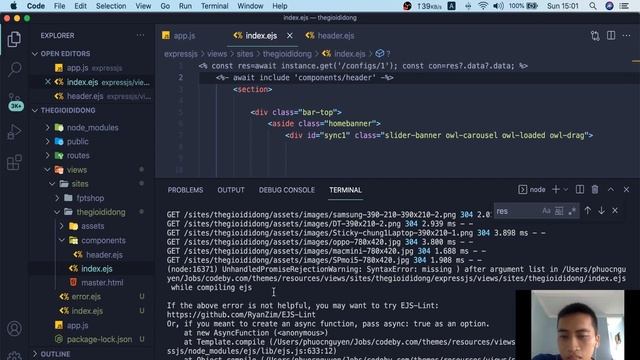Go to next match in terminal find
Image resolution: width=640 pixels, height=360 pixels.
[x=602, y=211]
